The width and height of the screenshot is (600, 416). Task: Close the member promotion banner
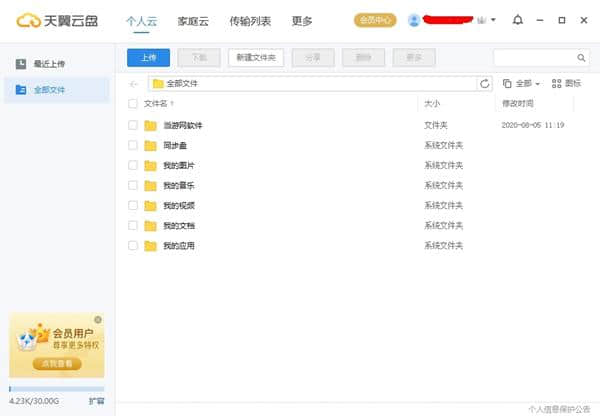(98, 320)
